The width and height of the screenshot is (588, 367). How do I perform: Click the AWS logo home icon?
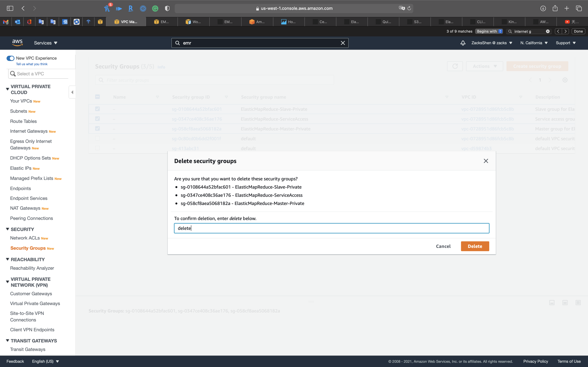[17, 43]
